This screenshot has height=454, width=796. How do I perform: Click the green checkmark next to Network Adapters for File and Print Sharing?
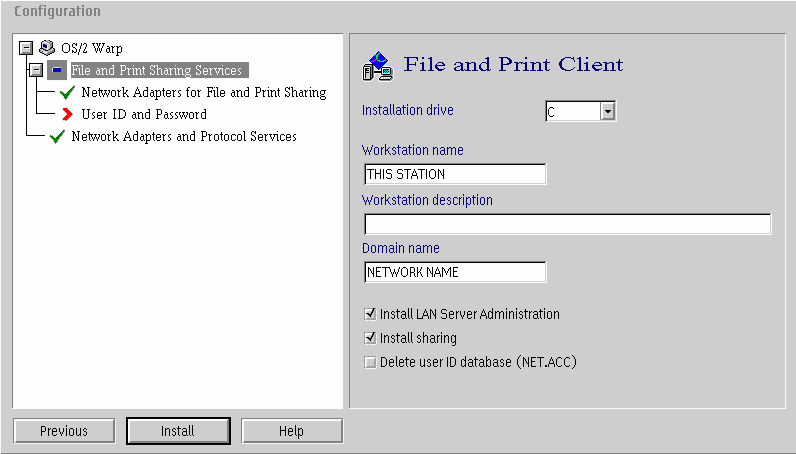point(67,92)
